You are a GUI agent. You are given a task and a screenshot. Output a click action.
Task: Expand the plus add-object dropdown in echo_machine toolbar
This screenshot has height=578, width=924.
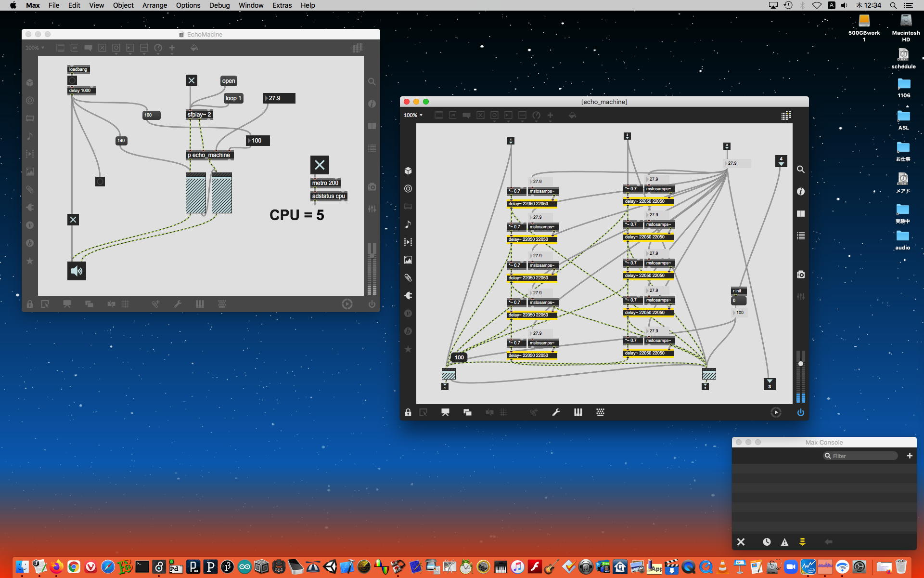pos(551,116)
